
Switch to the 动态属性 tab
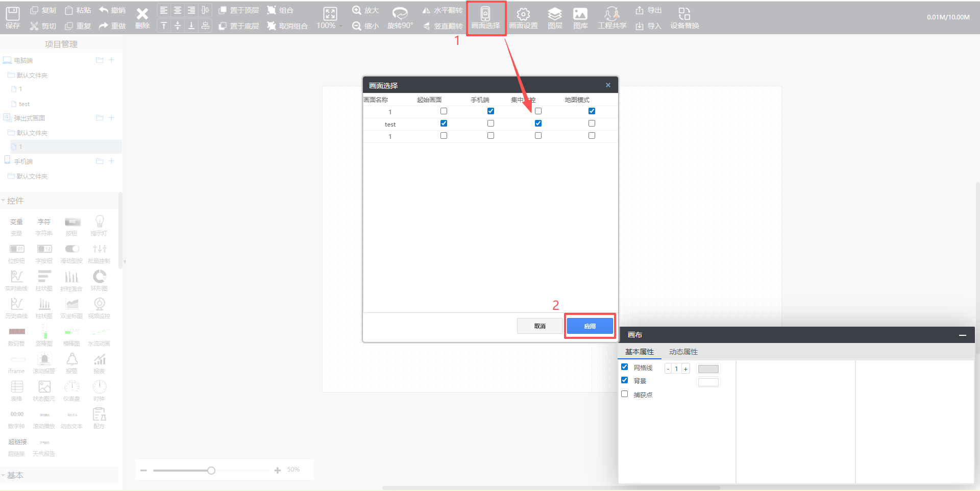click(683, 352)
